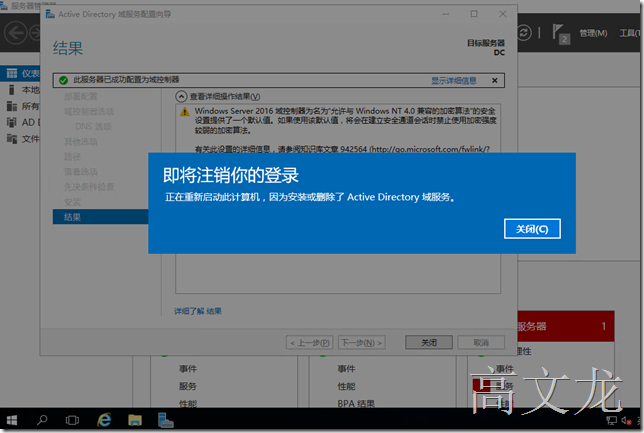The image size is (644, 433).
Task: Click 显示详细信息 link in notification bar
Action: [453, 81]
